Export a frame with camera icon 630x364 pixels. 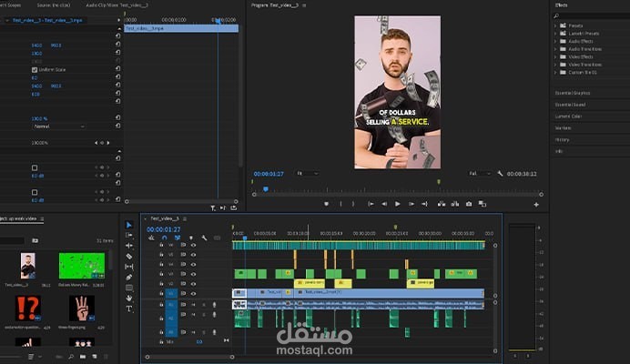[x=469, y=204]
